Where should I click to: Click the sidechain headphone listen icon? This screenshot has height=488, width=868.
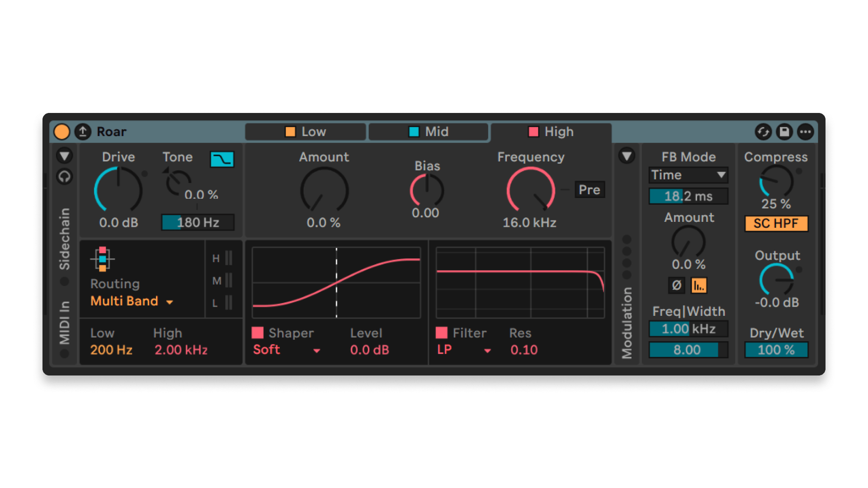coord(65,176)
